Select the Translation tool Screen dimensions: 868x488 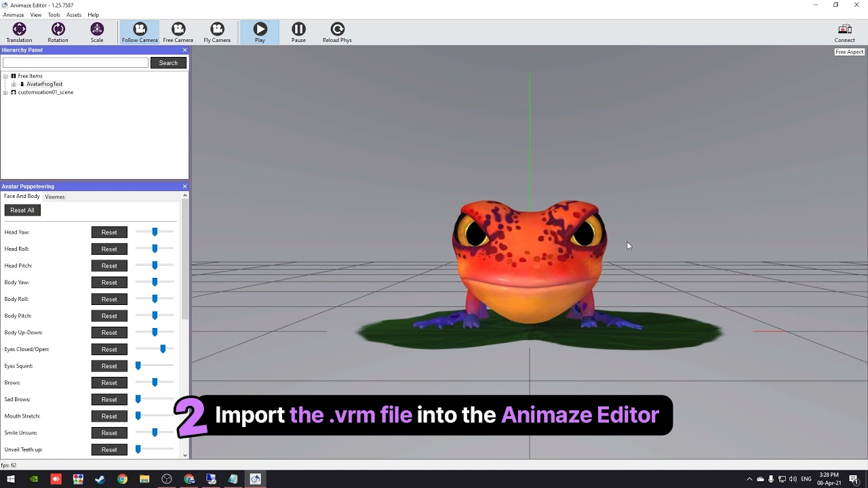19,33
